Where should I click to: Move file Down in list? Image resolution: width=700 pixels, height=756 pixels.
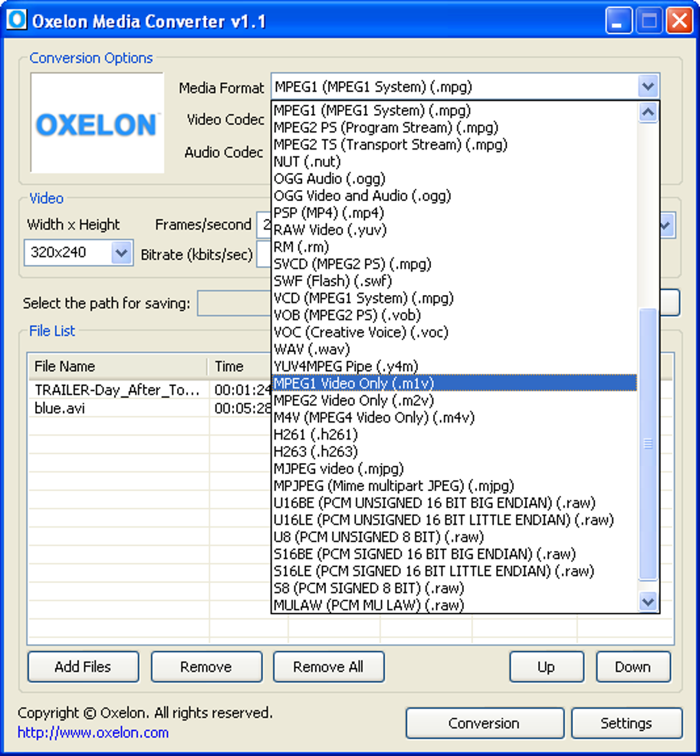[x=633, y=667]
